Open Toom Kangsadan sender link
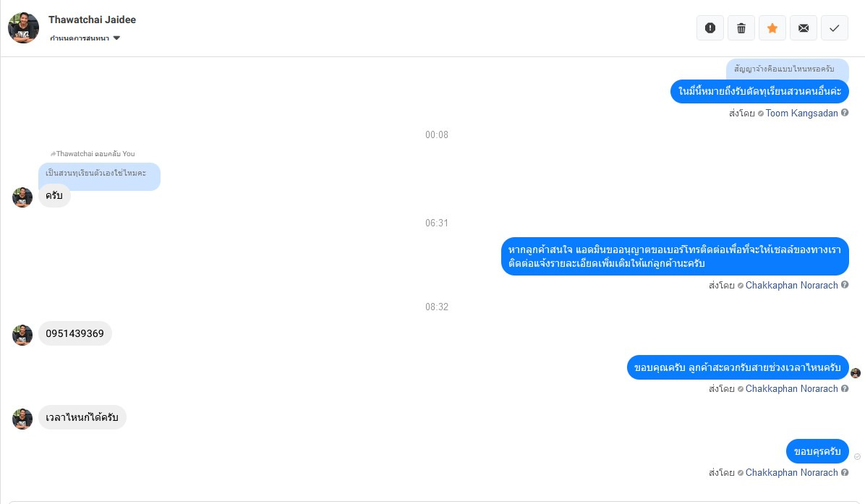 coord(801,113)
